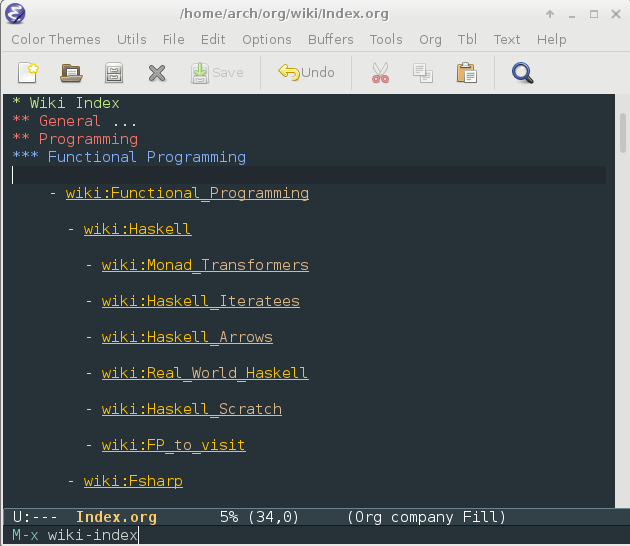Kill buffer using X toolbar icon
630x546 pixels.
pyautogui.click(x=157, y=73)
